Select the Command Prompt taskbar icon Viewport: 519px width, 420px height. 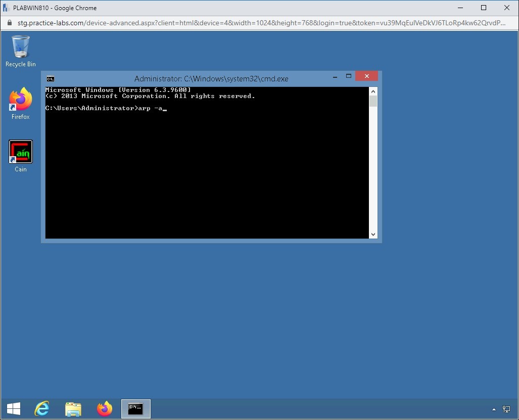point(135,409)
